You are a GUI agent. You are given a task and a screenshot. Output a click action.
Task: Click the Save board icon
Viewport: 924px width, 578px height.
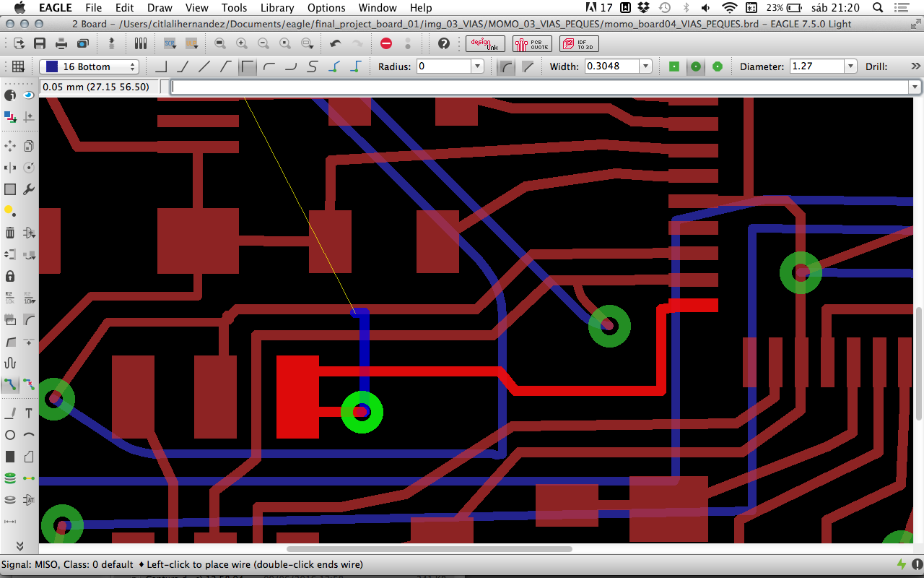pos(40,43)
